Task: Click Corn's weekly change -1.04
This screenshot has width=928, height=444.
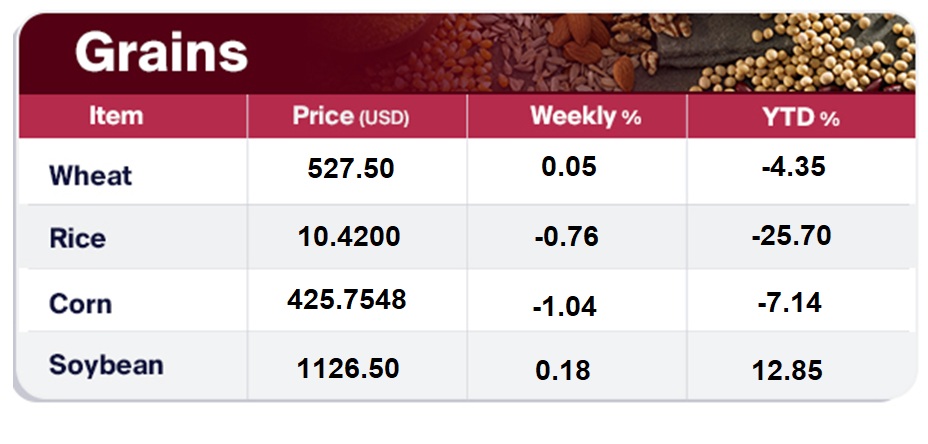Action: (564, 307)
